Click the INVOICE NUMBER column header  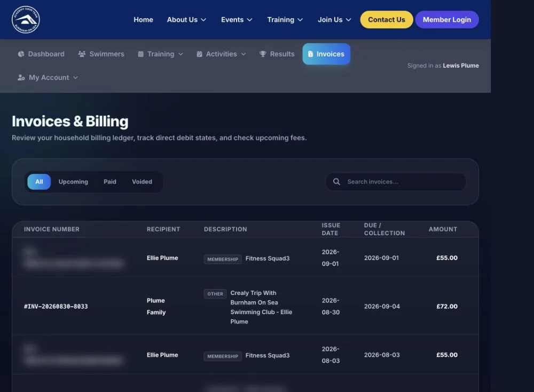52,229
